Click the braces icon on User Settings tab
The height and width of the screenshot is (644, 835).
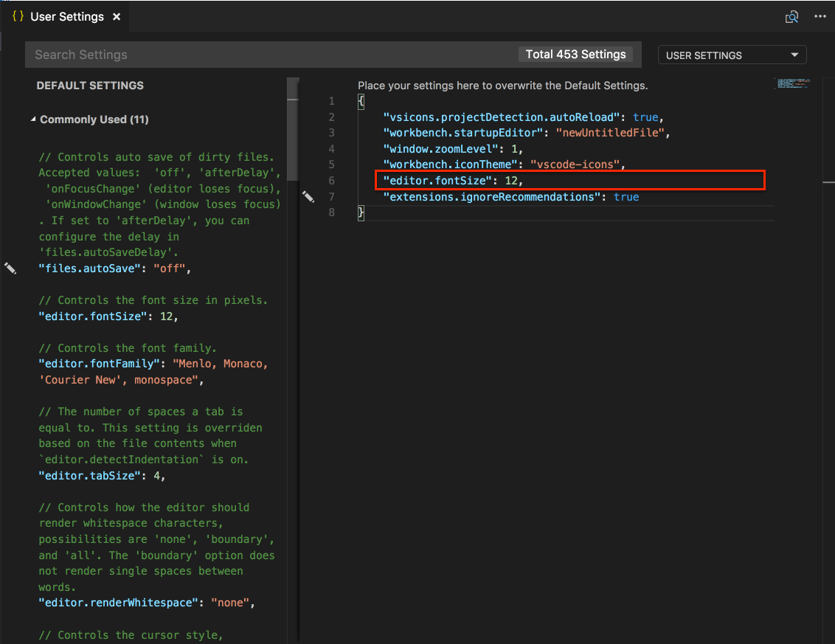pos(18,16)
